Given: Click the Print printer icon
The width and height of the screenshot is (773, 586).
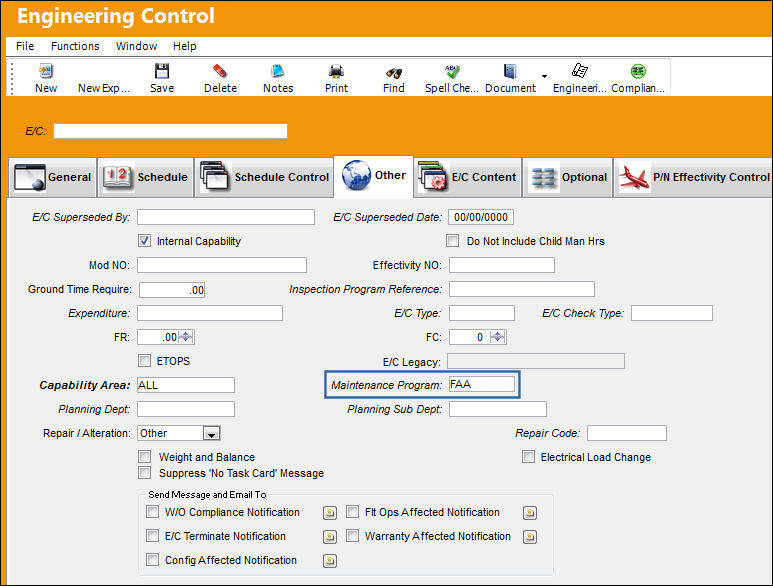Looking at the screenshot, I should (336, 71).
